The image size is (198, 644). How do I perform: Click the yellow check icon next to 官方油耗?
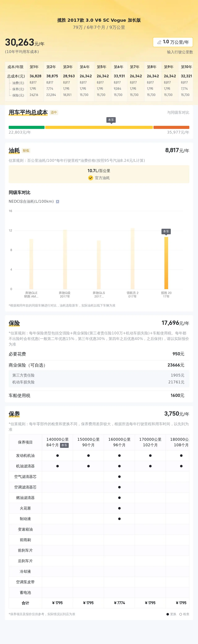coord(91,178)
